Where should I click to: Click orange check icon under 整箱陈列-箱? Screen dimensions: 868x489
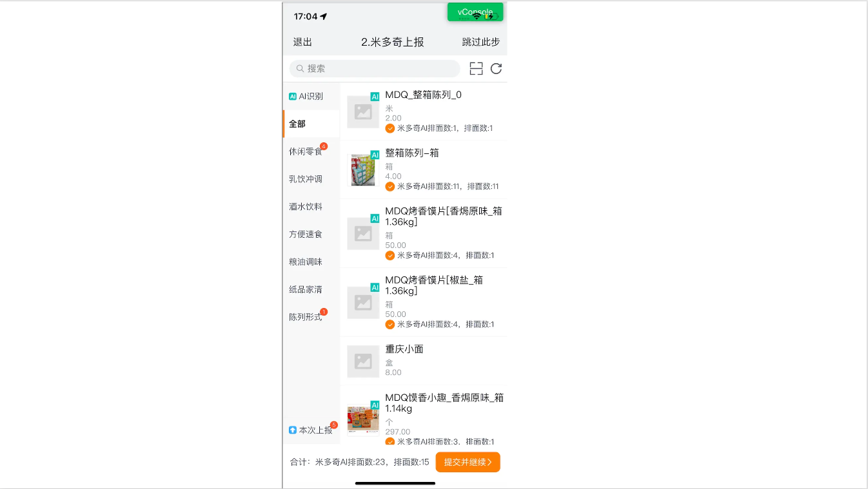[390, 186]
